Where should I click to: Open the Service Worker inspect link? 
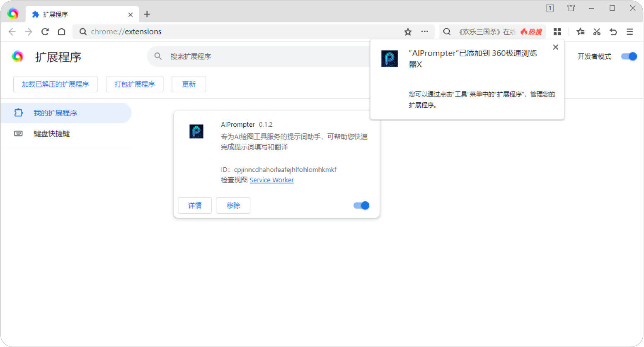(272, 180)
